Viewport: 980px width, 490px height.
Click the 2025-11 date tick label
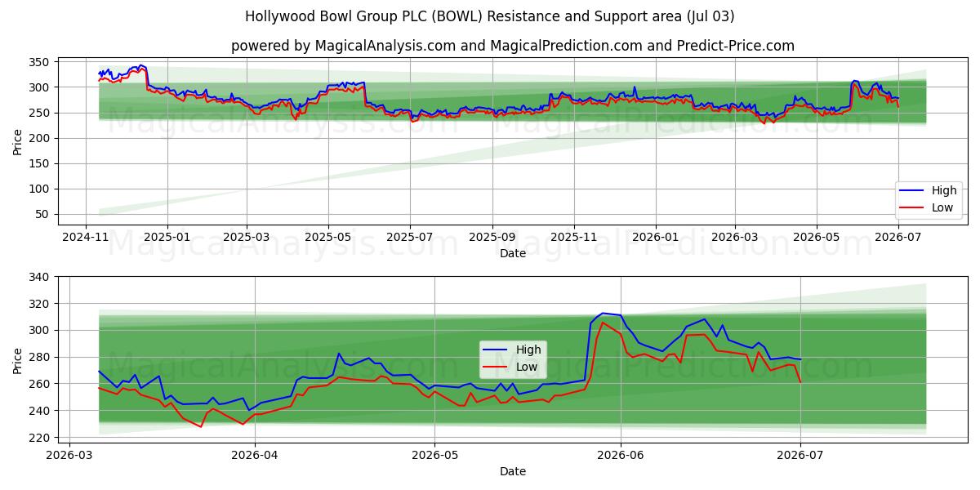[x=573, y=237]
